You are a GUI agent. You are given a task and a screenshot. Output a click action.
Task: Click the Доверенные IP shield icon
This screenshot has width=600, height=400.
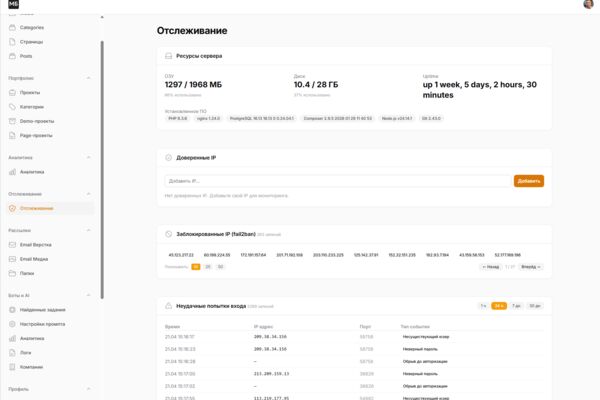point(168,158)
